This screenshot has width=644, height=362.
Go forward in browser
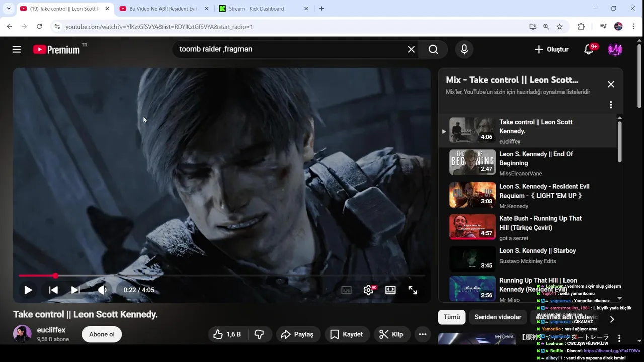[x=24, y=27]
